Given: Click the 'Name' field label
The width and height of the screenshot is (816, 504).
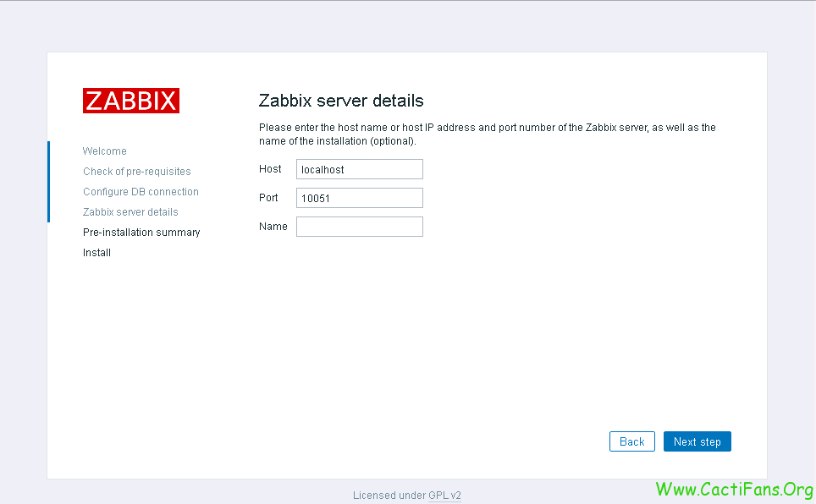Looking at the screenshot, I should click(x=273, y=227).
